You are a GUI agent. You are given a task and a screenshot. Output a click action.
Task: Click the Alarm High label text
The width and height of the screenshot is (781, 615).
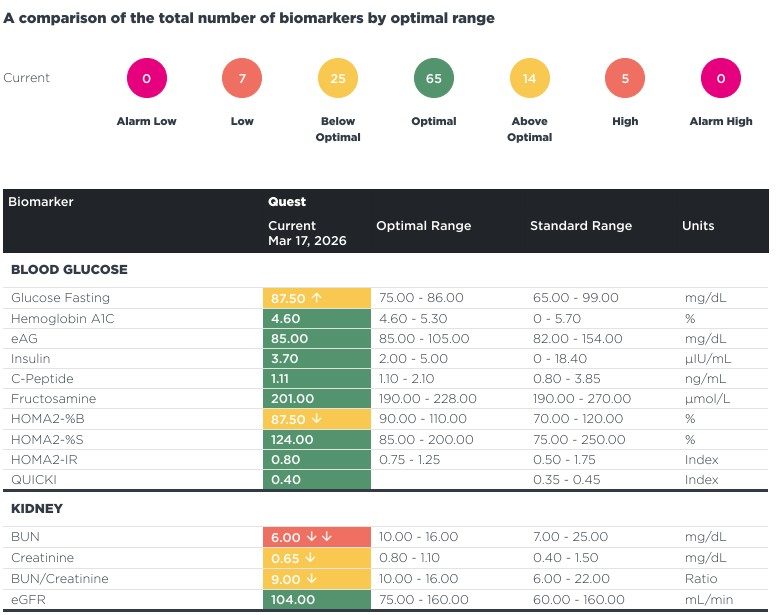[721, 121]
